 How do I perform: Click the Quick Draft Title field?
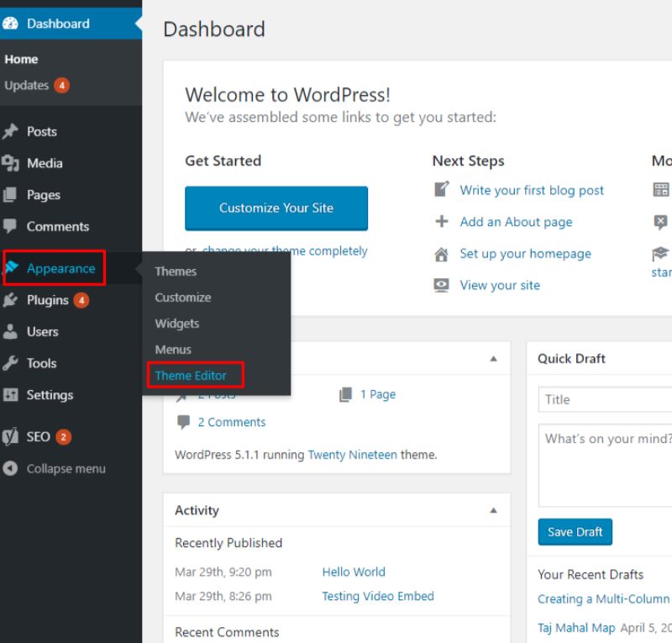pos(605,400)
